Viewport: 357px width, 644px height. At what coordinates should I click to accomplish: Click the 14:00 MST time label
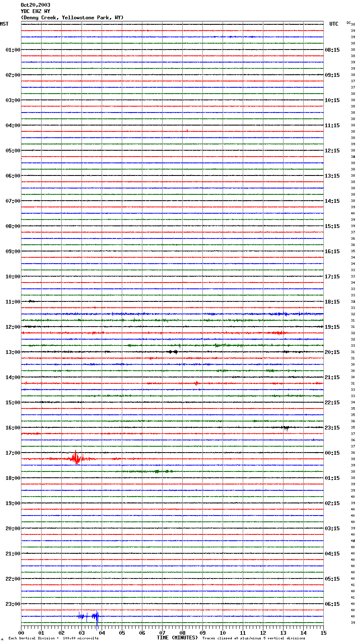(13, 377)
